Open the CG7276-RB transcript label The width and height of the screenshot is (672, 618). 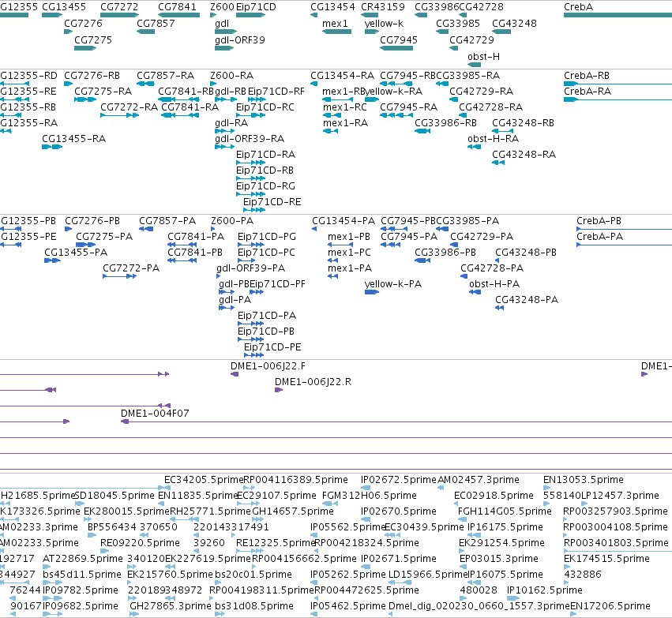[x=92, y=76]
